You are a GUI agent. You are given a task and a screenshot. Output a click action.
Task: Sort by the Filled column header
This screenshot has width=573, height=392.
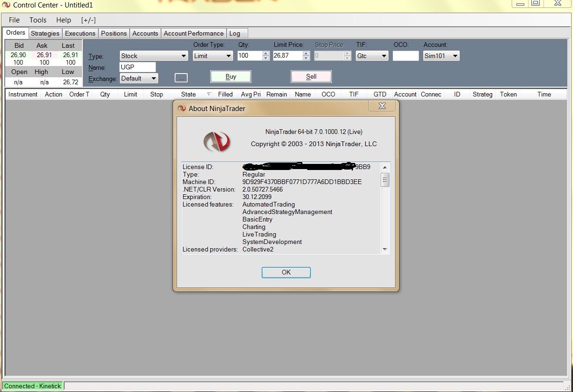[x=226, y=94]
